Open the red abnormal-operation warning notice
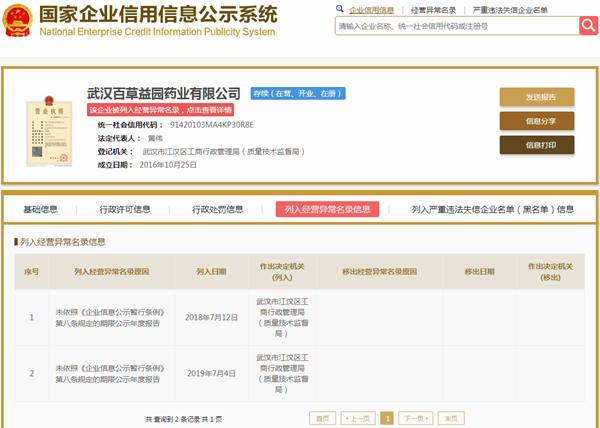 [161, 109]
